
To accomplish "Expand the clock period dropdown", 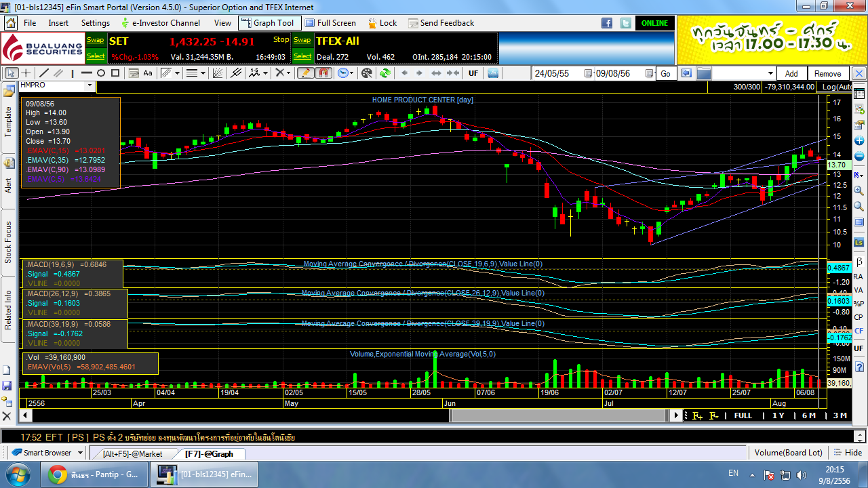I will pos(351,73).
